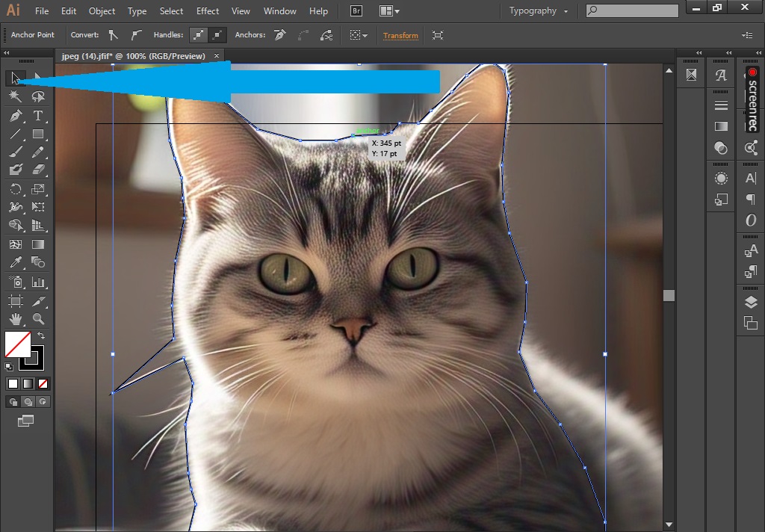Open the Layers panel icon
Screen dimensions: 765x532
tap(751, 302)
